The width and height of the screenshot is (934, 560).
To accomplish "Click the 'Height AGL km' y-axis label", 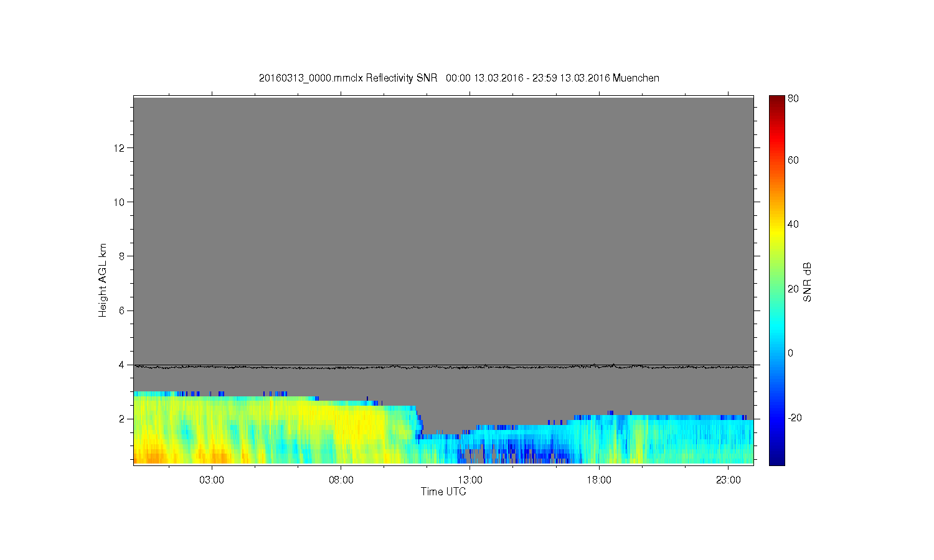I will (x=103, y=280).
